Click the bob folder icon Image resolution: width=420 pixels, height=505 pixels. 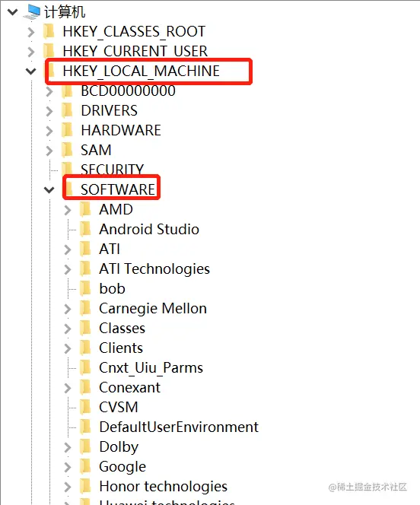tap(85, 288)
